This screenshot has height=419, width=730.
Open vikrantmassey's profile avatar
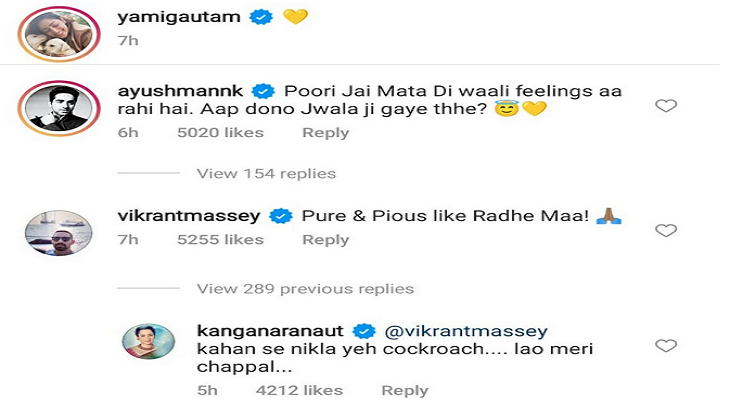(x=59, y=233)
